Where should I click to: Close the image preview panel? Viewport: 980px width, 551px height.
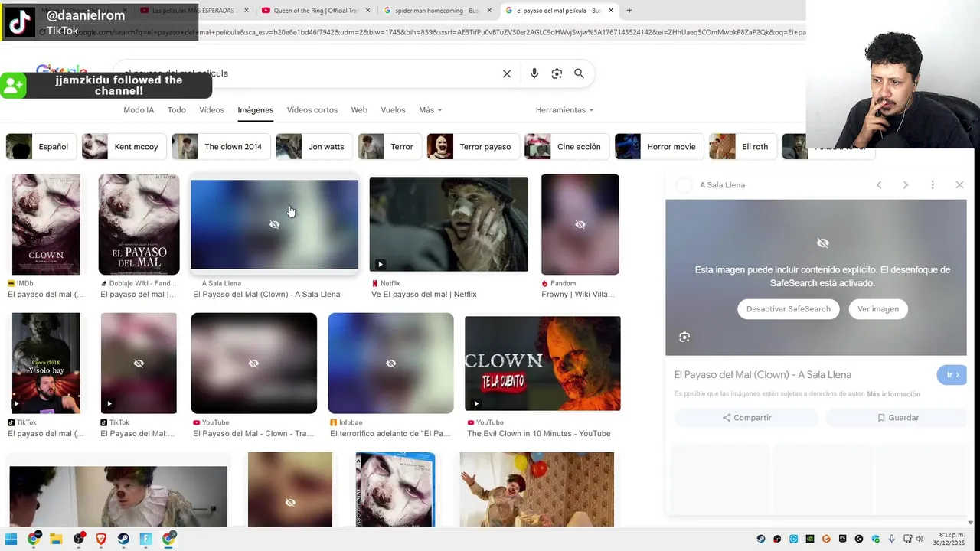point(959,185)
